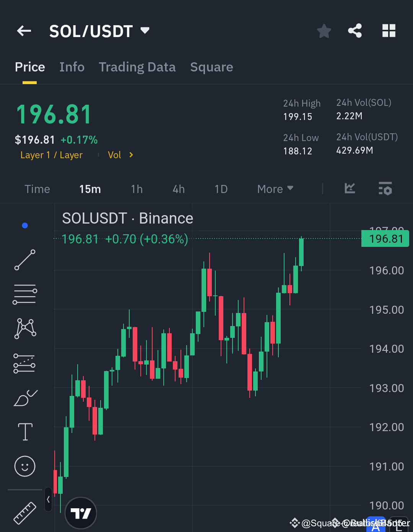Select the horizontal lines drawing tool
This screenshot has width=413, height=532.
pyautogui.click(x=24, y=294)
